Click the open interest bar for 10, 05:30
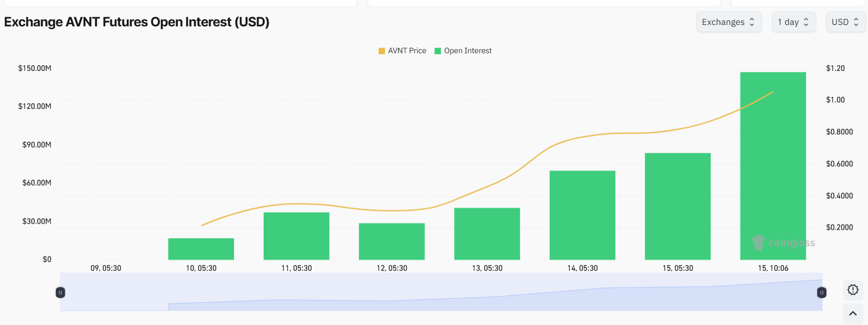The image size is (868, 325). 201,249
